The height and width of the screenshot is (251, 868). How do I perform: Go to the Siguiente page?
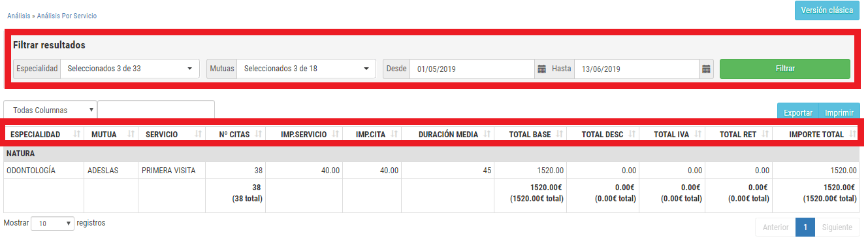click(x=837, y=227)
